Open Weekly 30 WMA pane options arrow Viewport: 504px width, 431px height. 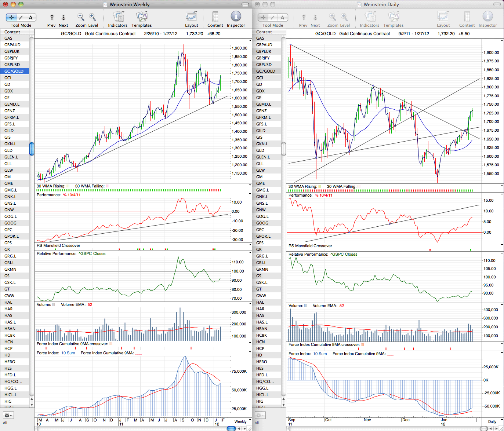click(x=250, y=186)
